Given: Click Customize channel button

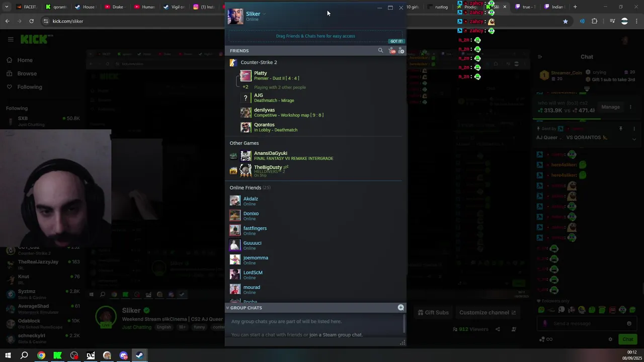Looking at the screenshot, I should [487, 312].
